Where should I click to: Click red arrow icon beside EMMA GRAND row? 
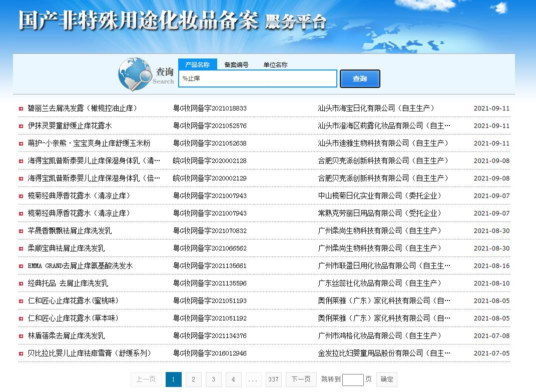pyautogui.click(x=21, y=266)
